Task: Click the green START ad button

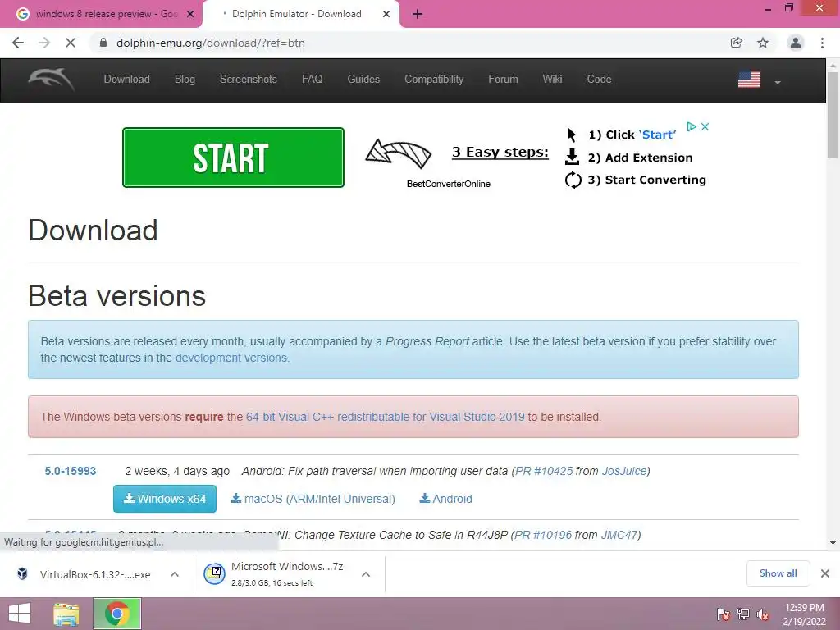Action: [233, 157]
